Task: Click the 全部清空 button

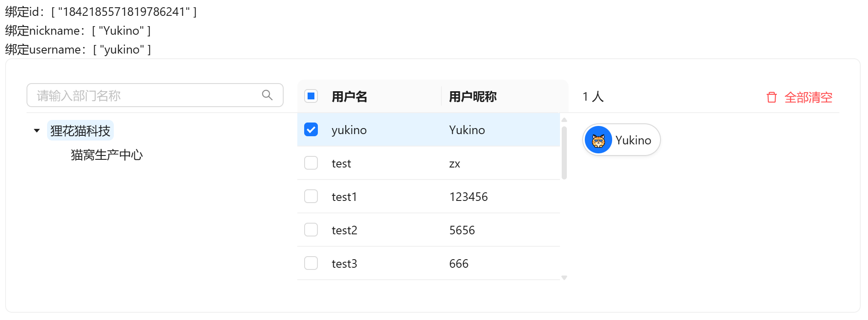Action: pos(808,97)
